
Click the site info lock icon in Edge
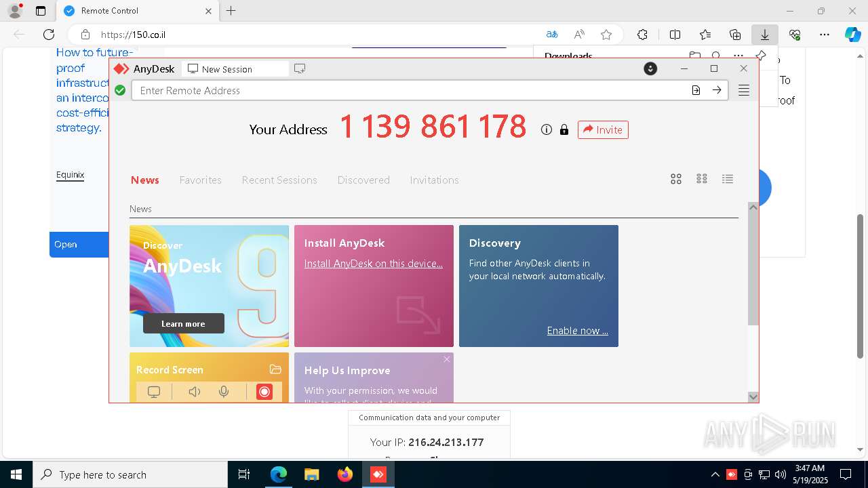85,35
